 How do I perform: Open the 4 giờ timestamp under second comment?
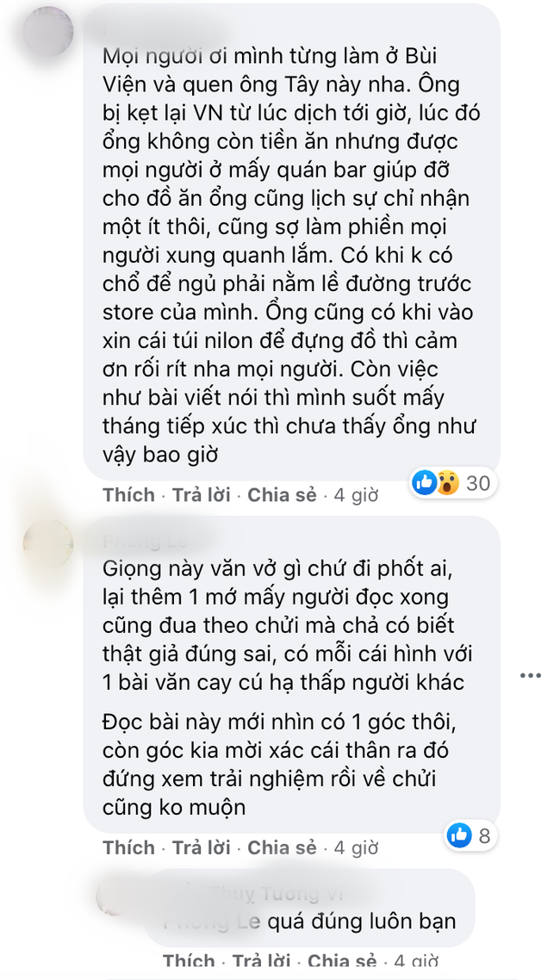(357, 847)
